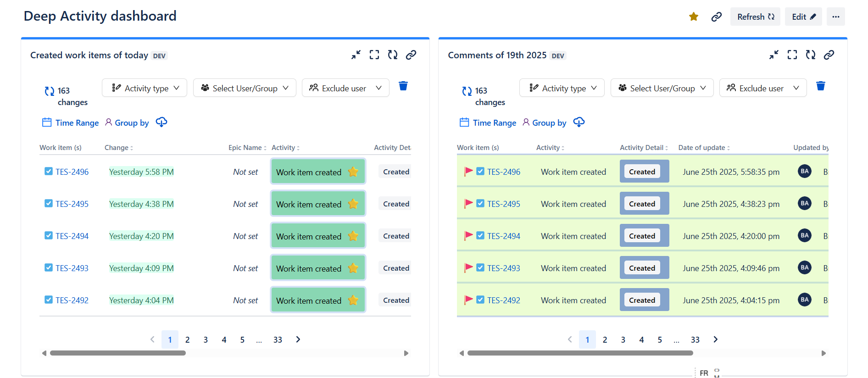Open the three-dots more options menu
Screen dimensions: 868x378
coord(835,17)
